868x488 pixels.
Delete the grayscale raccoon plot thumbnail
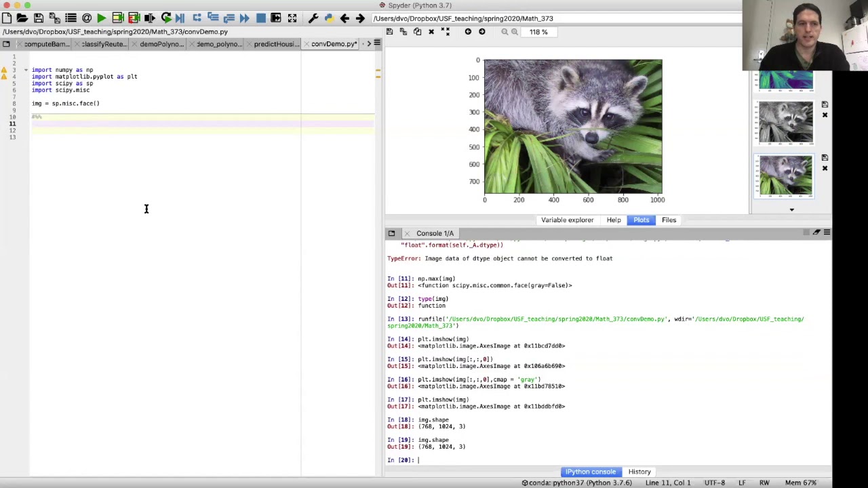pyautogui.click(x=825, y=116)
